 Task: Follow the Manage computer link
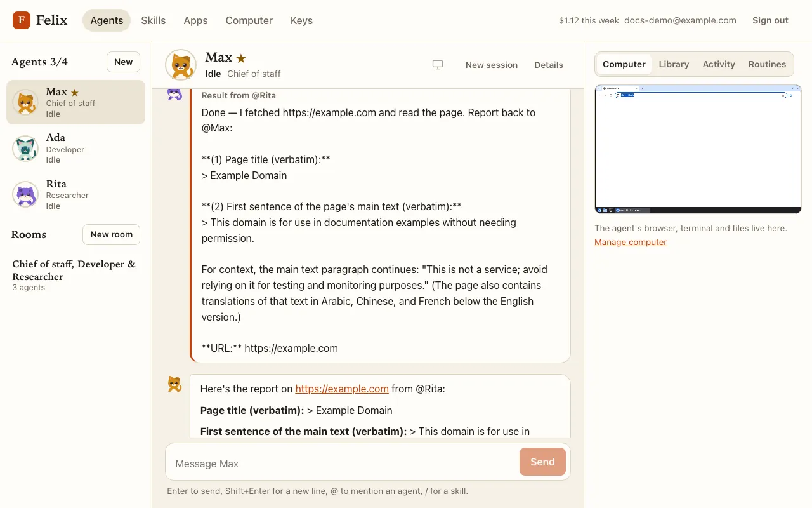631,242
